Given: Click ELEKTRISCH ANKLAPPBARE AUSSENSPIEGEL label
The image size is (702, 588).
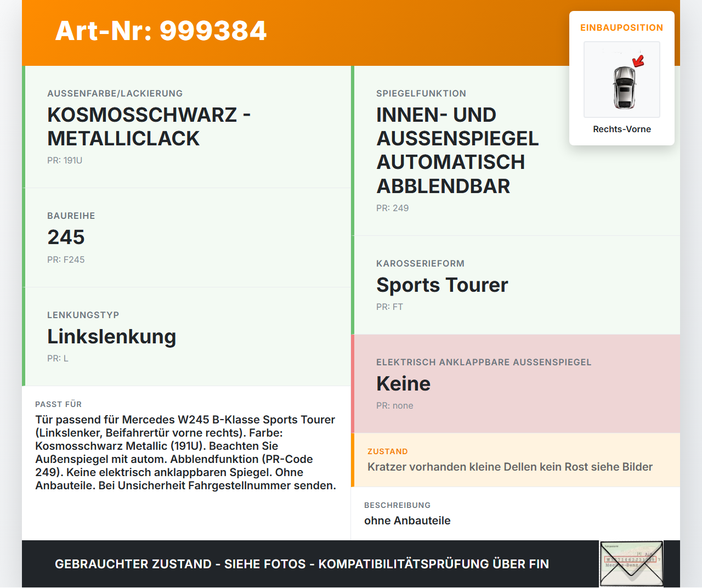Looking at the screenshot, I should point(484,362).
